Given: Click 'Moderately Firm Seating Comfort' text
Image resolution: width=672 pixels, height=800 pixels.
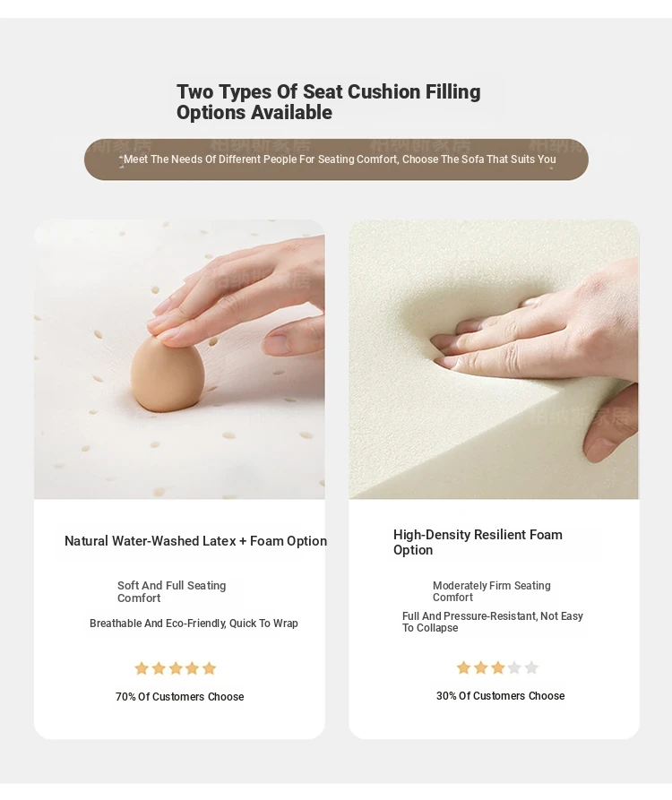Looking at the screenshot, I should pyautogui.click(x=491, y=591).
